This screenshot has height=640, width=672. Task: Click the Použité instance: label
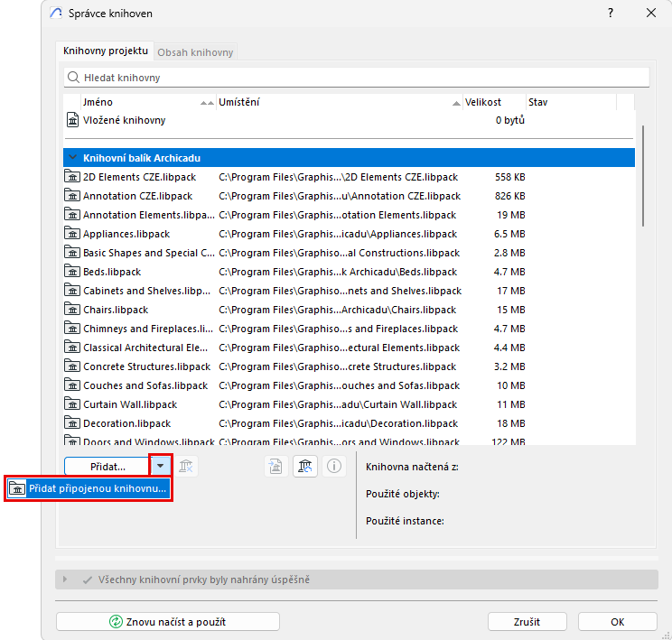405,521
